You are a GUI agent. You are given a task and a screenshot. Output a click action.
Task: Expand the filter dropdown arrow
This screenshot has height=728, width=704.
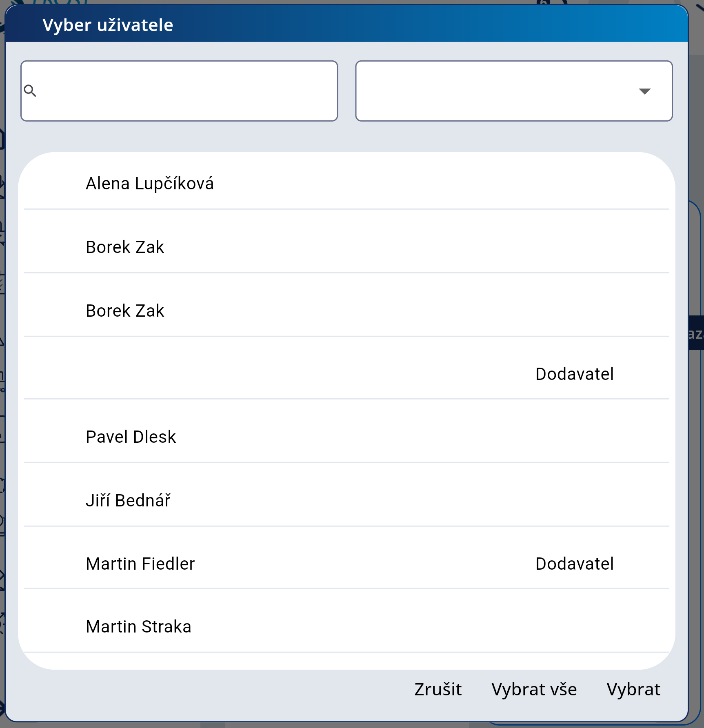pos(644,91)
